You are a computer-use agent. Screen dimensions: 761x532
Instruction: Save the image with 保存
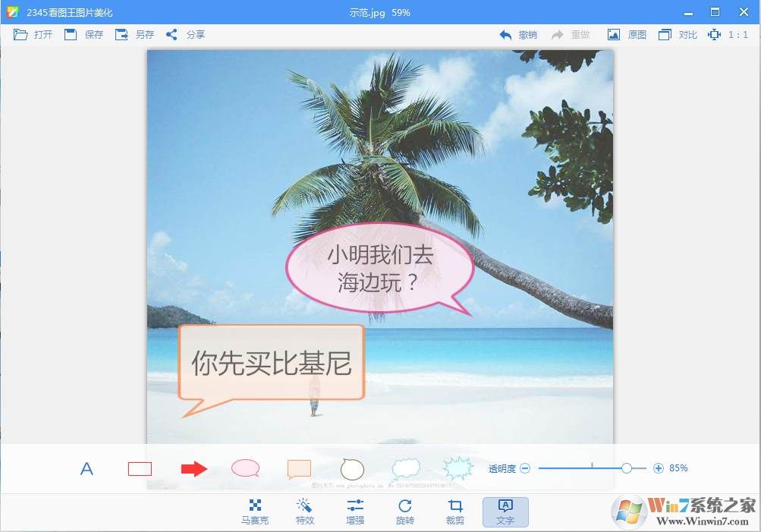point(84,34)
